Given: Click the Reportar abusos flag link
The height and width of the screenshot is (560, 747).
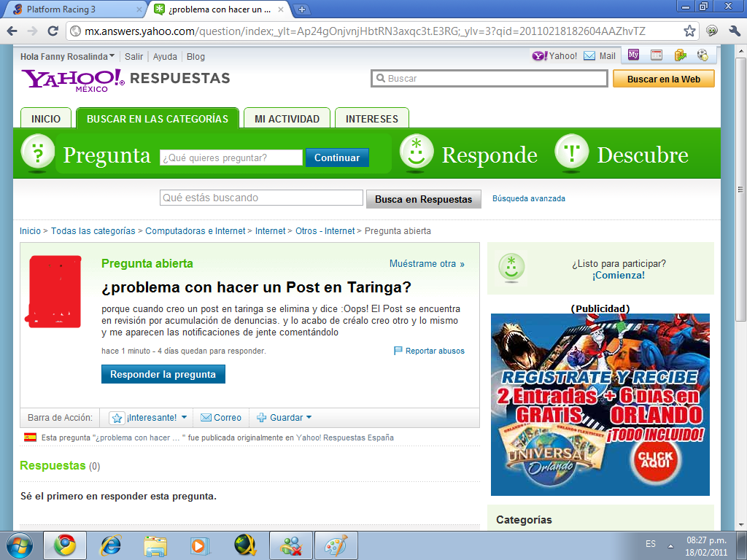Looking at the screenshot, I should [429, 351].
